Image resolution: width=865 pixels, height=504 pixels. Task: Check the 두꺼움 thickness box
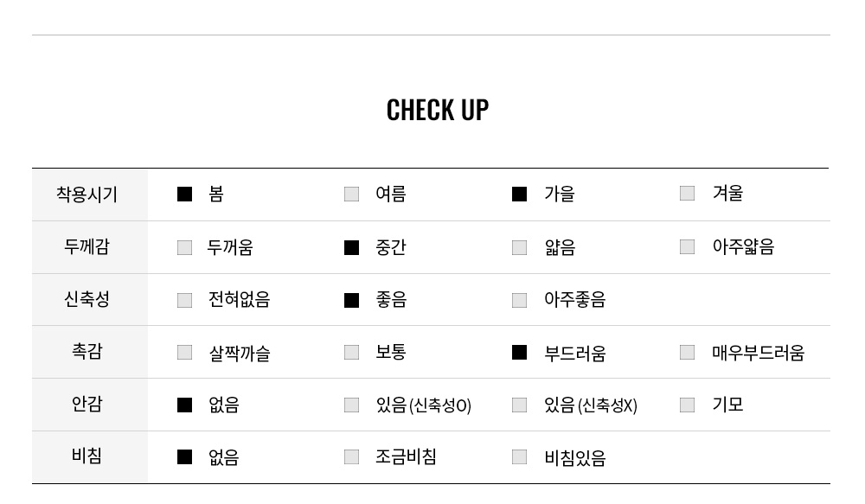[185, 247]
